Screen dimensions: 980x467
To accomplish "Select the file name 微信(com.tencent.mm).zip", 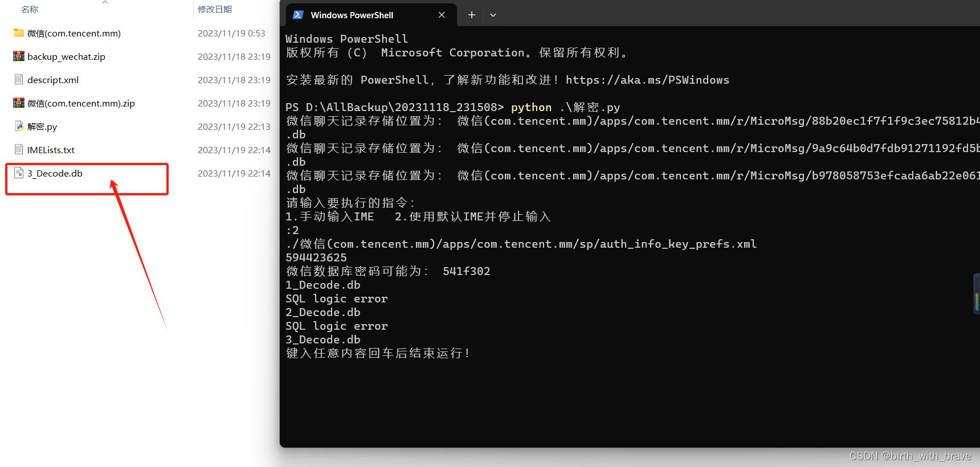I will point(81,103).
